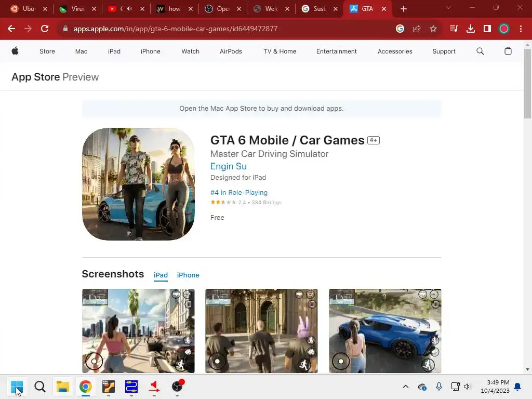Open the notifications bell icon

tap(518, 387)
